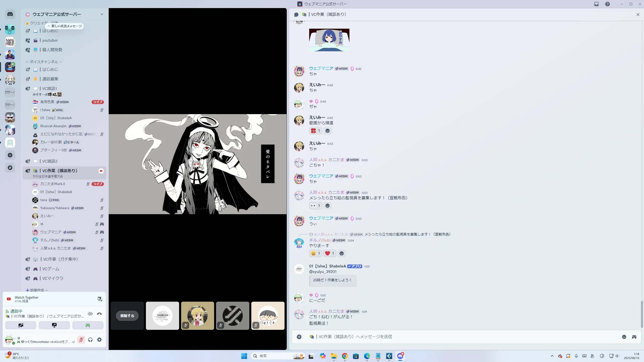Image resolution: width=644 pixels, height=362 pixels.
Task: Click the share screen button
Action: pos(54,325)
